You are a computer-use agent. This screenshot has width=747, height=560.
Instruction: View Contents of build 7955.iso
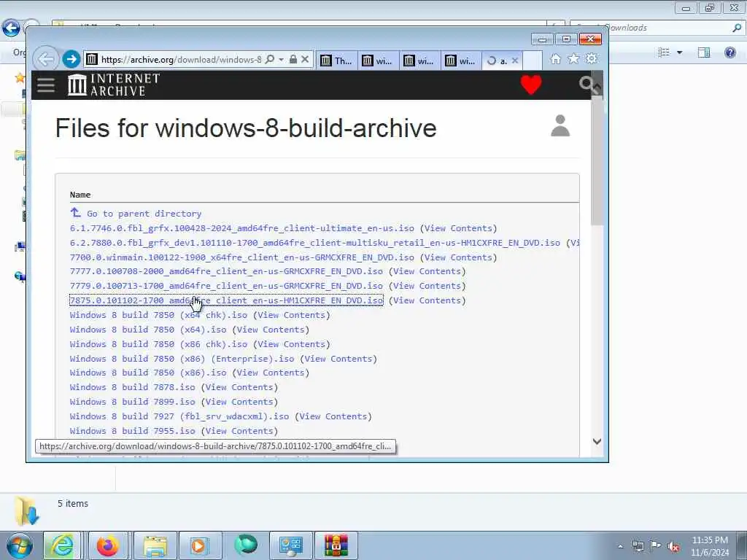[239, 430]
